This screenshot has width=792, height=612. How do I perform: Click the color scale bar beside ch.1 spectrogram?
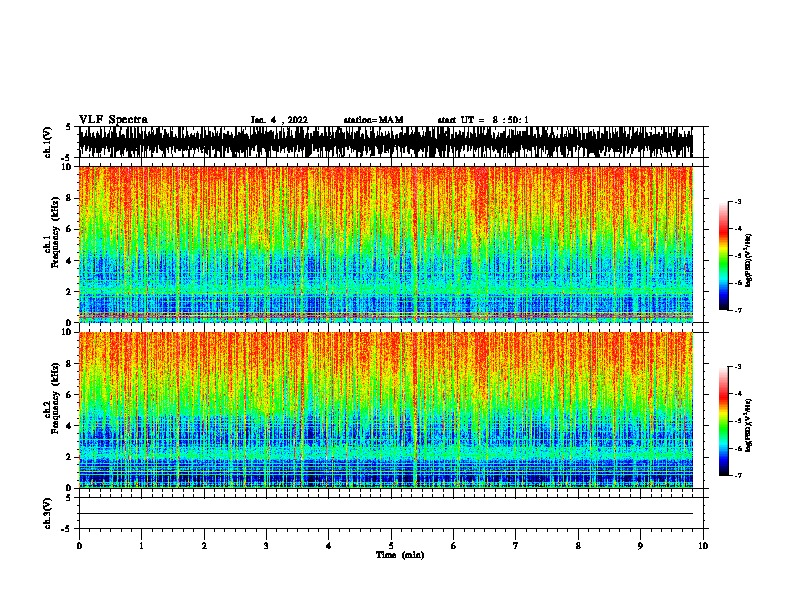click(x=724, y=256)
